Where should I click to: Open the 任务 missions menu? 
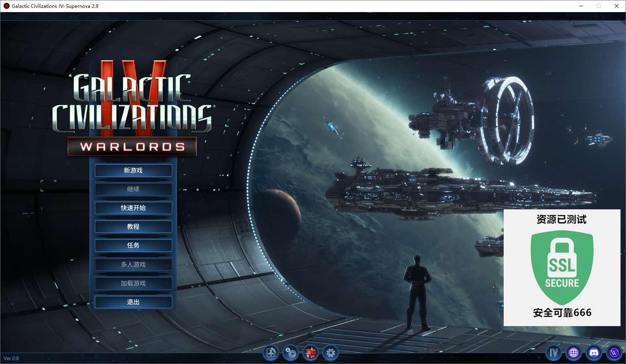coord(133,245)
